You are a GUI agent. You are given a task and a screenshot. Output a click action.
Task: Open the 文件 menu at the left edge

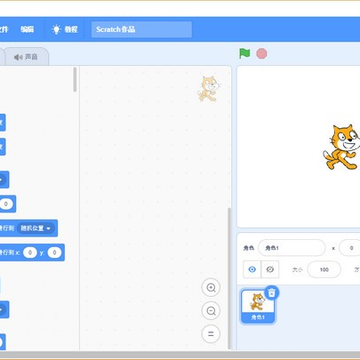pyautogui.click(x=4, y=29)
